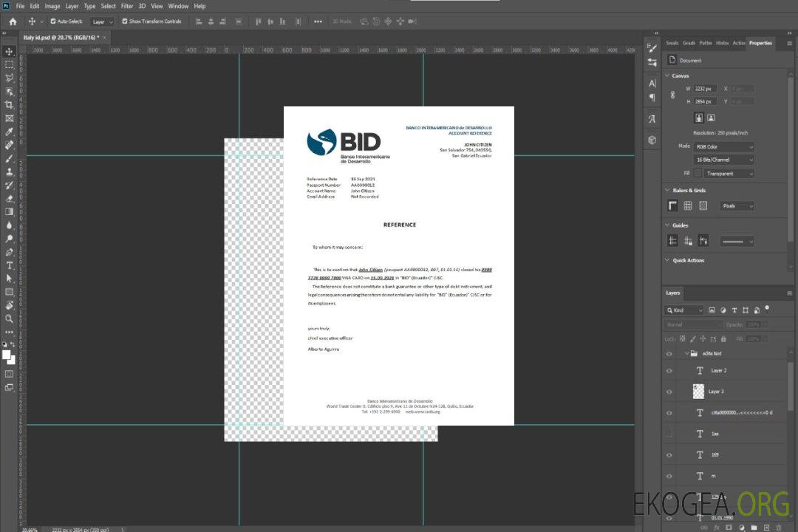Viewport: 798px width, 532px height.
Task: Open the Filter menu
Action: pos(127,6)
